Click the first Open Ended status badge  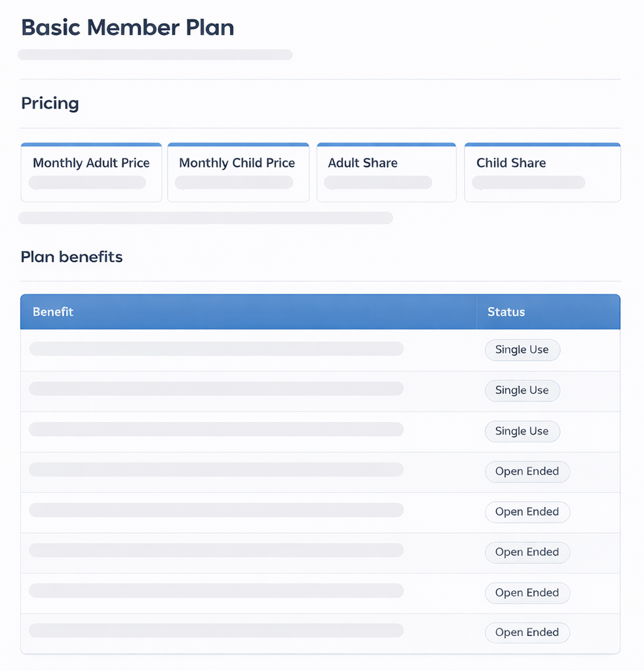(527, 472)
